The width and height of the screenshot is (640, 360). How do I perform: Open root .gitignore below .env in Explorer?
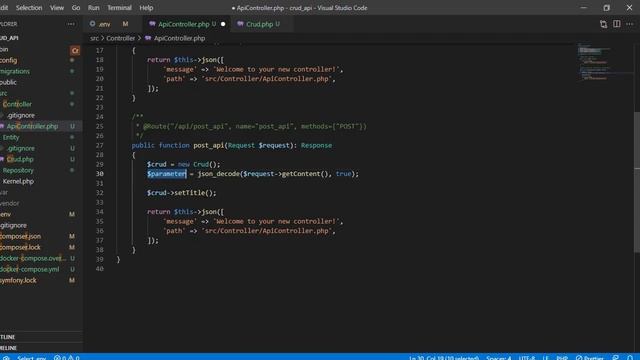click(41, 225)
